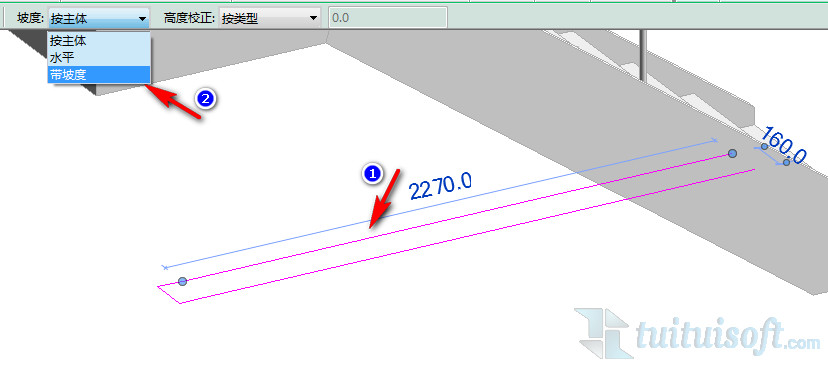Click the 160.0 dimension value
This screenshot has height=365, width=828.
pyautogui.click(x=785, y=145)
